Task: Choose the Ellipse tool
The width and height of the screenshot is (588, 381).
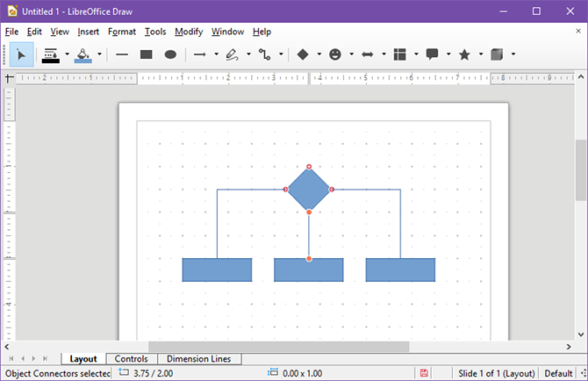Action: click(x=170, y=54)
